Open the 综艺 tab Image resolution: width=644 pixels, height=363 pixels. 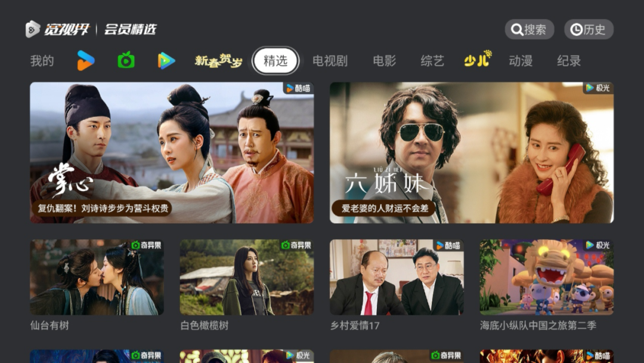(432, 61)
